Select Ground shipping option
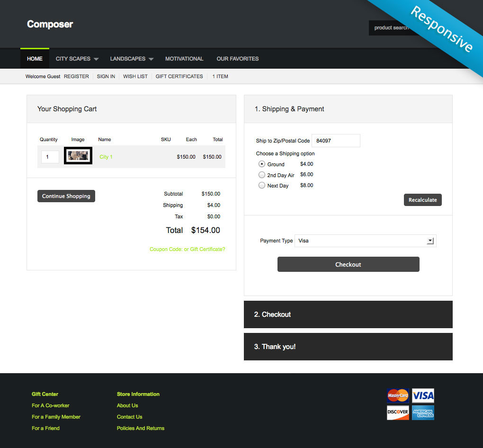The image size is (483, 448). [x=262, y=164]
